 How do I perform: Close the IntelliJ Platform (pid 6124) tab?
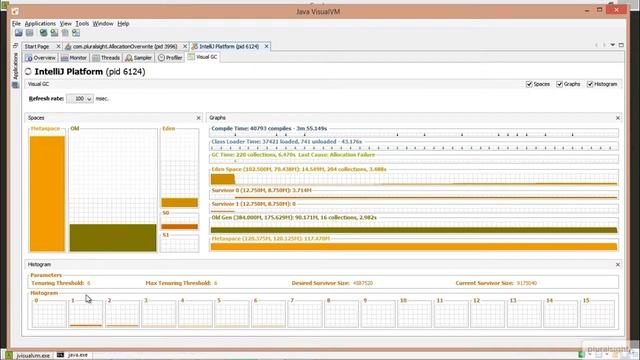267,47
